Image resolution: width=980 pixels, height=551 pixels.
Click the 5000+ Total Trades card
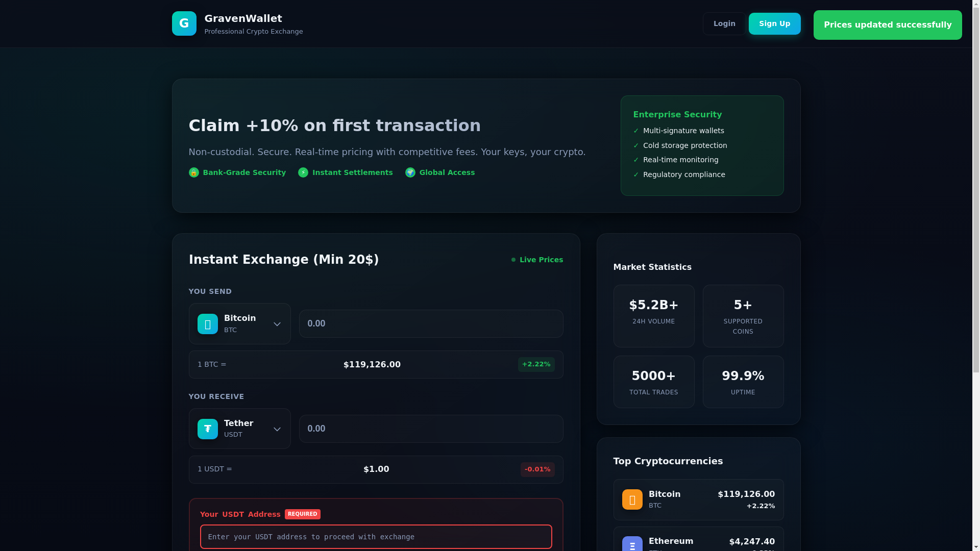pyautogui.click(x=654, y=382)
